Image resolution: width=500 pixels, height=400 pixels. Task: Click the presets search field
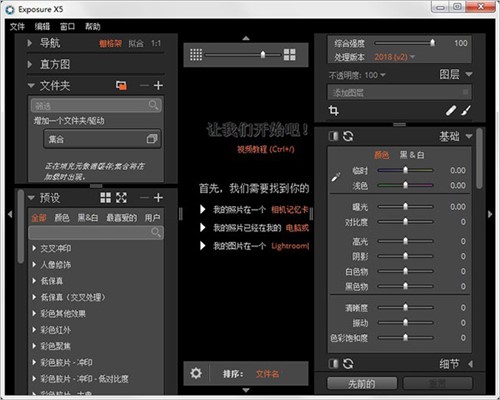coord(96,232)
